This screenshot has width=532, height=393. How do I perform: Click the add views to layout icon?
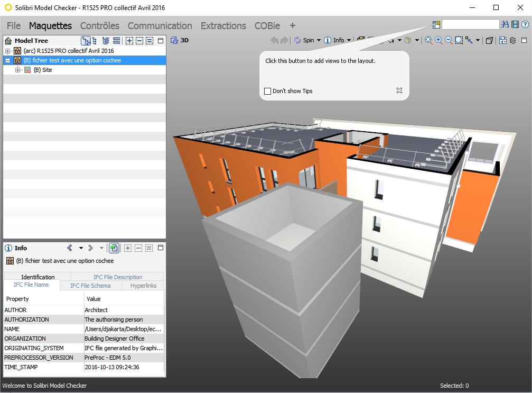coord(436,24)
